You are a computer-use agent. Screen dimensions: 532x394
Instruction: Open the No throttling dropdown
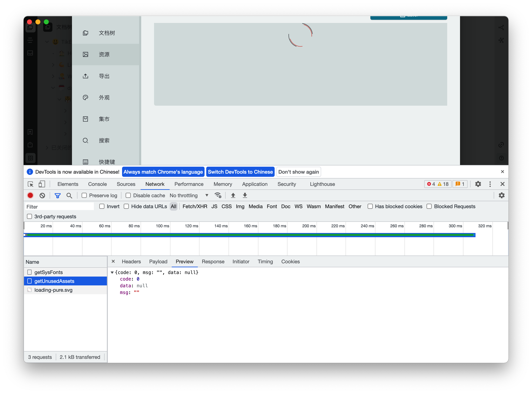click(189, 196)
